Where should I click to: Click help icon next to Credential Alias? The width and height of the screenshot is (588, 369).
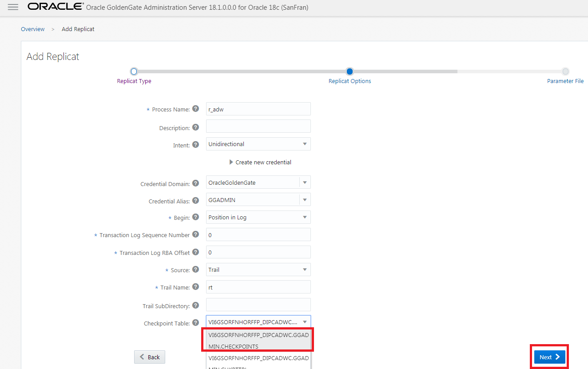click(x=196, y=201)
